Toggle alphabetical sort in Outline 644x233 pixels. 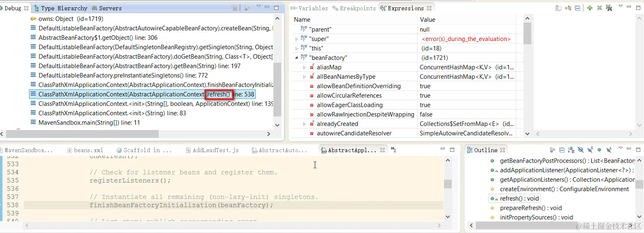pos(571,150)
